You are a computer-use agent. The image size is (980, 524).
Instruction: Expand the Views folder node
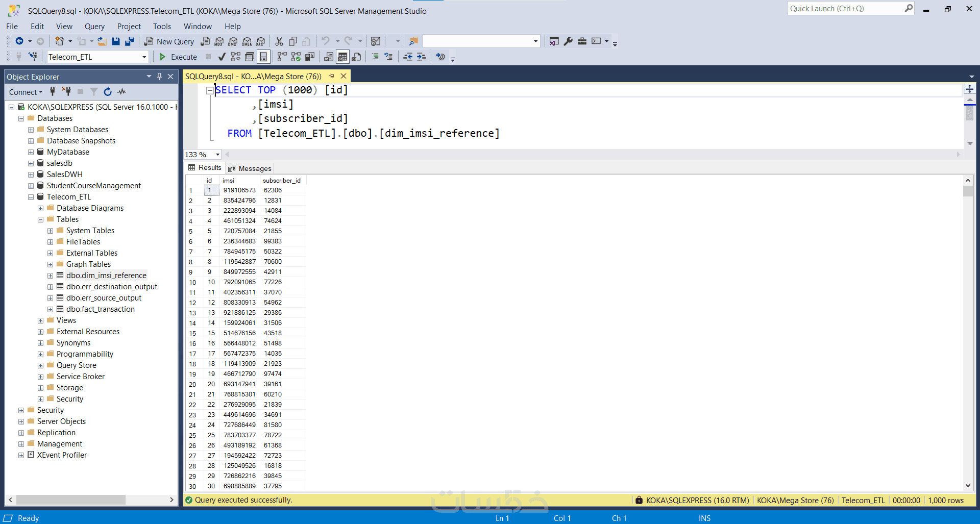41,320
